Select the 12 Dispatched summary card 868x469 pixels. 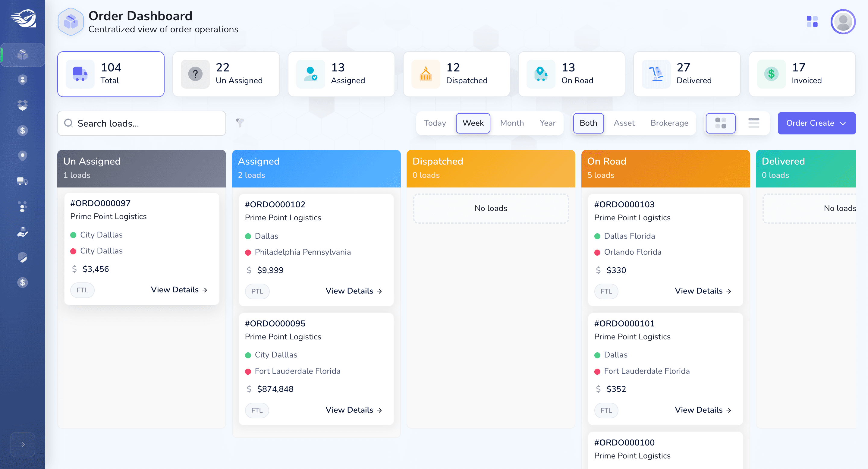[x=457, y=74]
